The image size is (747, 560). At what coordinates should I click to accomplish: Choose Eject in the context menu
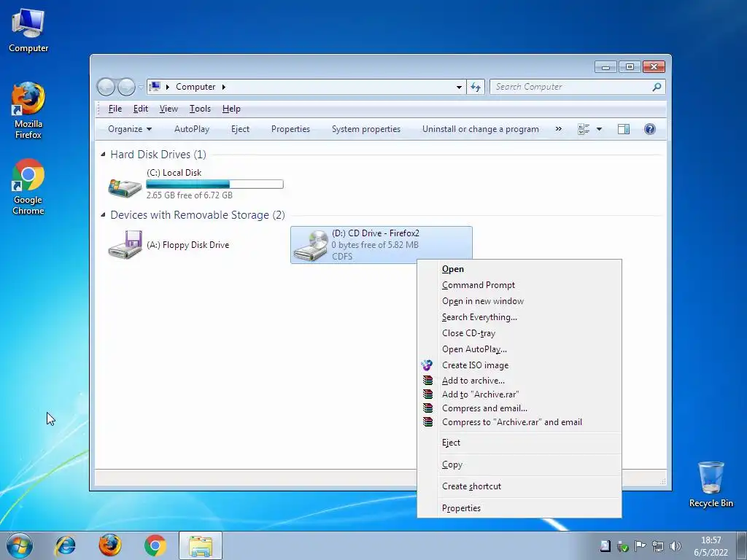click(519, 443)
